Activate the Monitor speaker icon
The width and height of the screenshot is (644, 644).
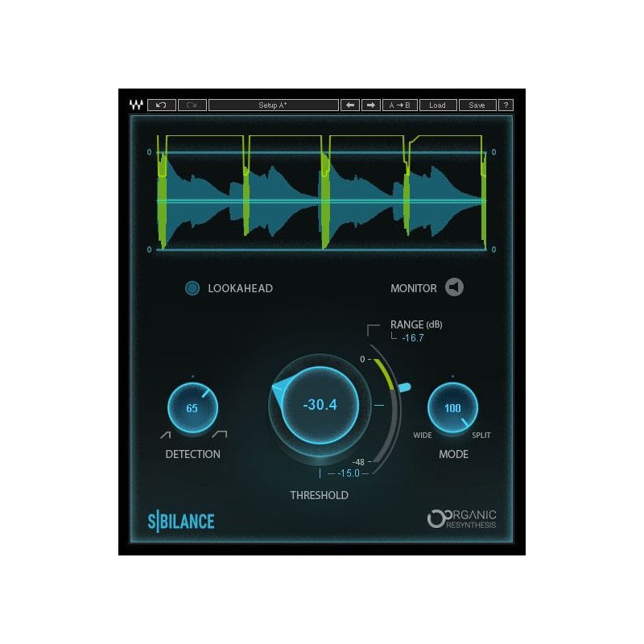point(456,287)
